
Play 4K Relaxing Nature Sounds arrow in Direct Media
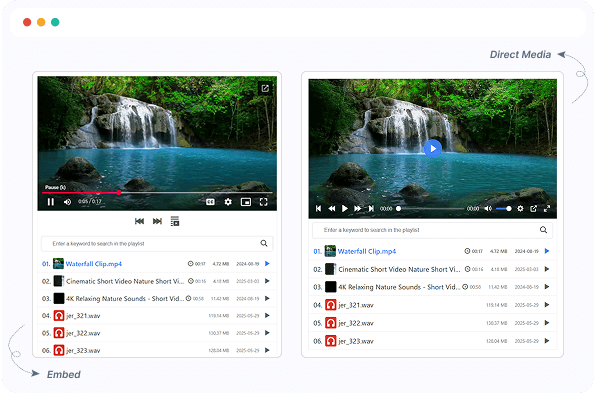pyautogui.click(x=547, y=286)
